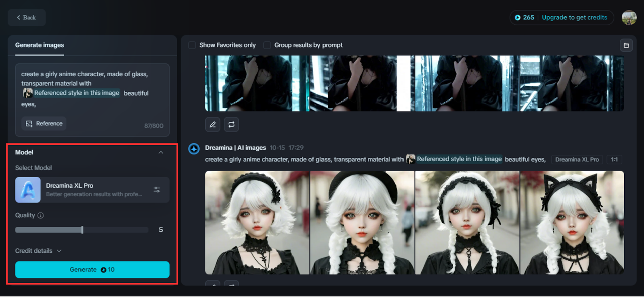
Task: Collapse the Model section chevron
Action: click(161, 152)
